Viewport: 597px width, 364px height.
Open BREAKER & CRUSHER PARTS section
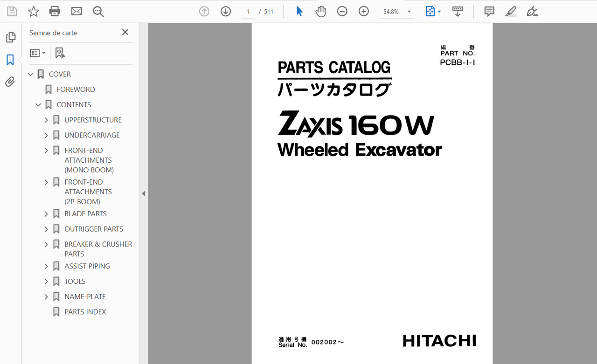[98, 249]
